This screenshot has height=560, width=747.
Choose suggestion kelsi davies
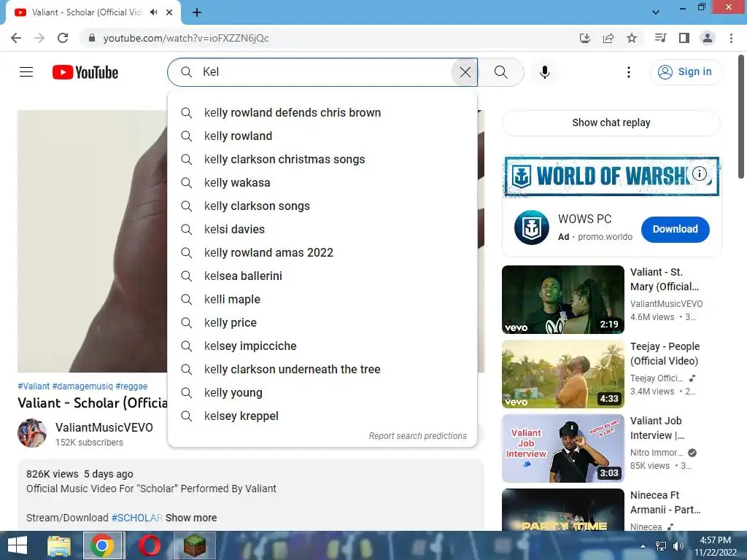pyautogui.click(x=322, y=229)
